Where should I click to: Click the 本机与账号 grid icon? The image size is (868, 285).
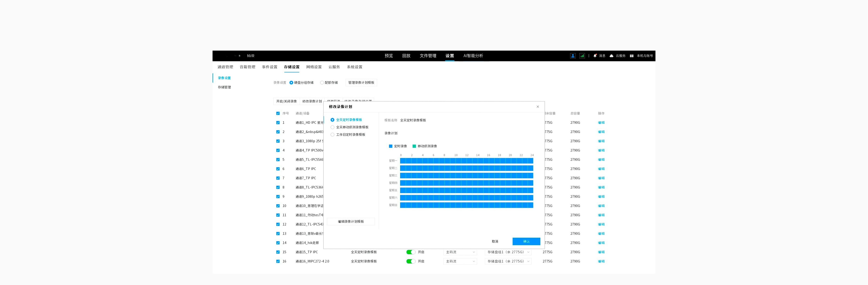click(631, 56)
